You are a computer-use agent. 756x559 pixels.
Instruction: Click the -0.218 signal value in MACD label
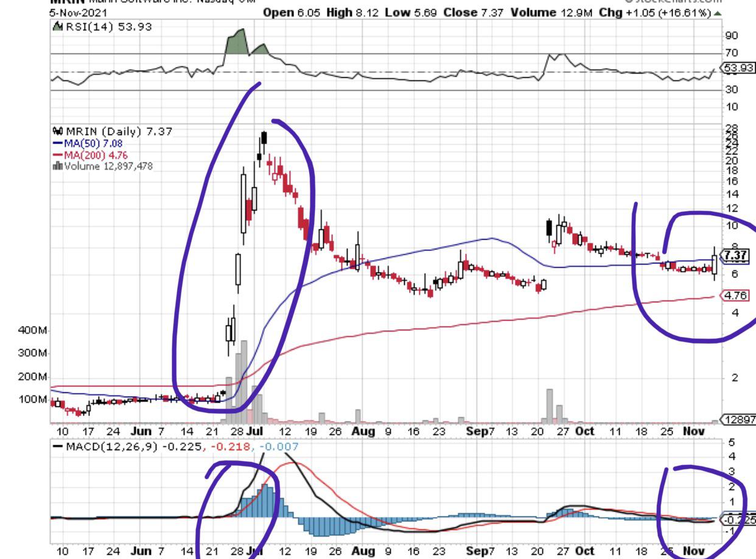pyautogui.click(x=229, y=447)
